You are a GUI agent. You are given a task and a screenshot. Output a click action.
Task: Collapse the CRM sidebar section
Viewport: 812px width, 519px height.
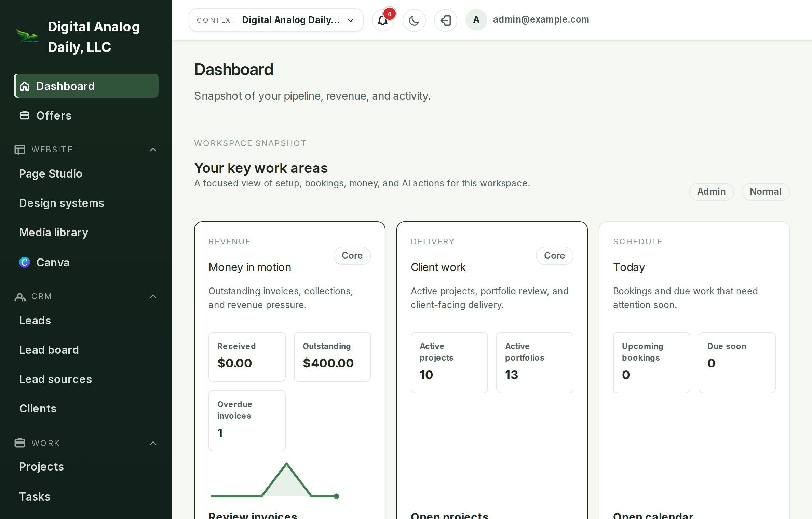point(153,296)
